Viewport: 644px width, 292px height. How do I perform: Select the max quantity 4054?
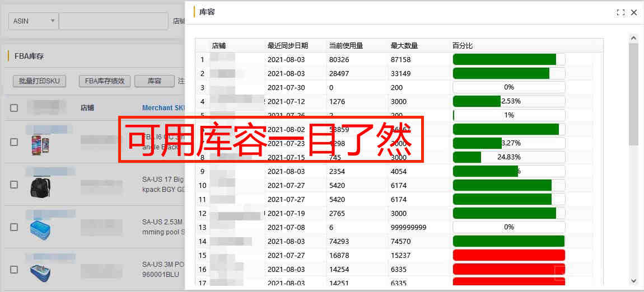[399, 171]
